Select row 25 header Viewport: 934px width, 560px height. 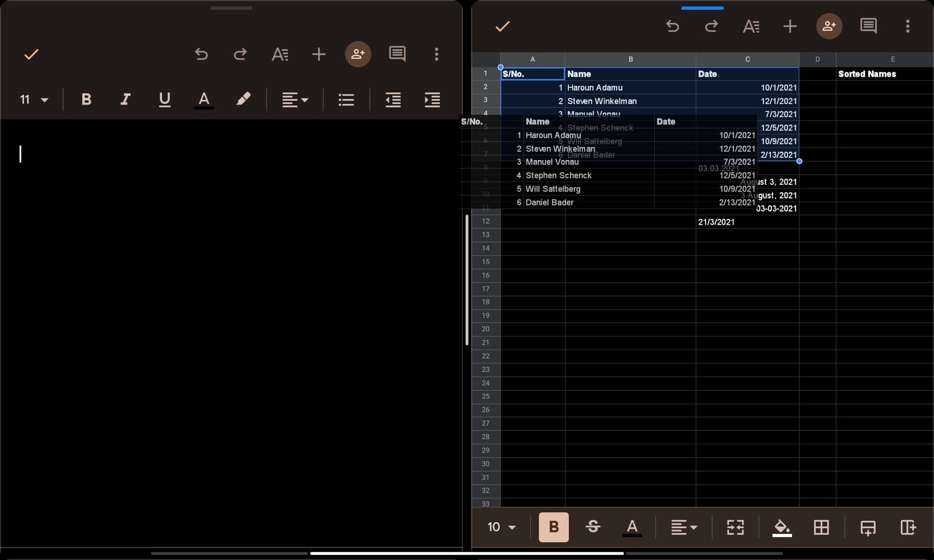click(486, 396)
